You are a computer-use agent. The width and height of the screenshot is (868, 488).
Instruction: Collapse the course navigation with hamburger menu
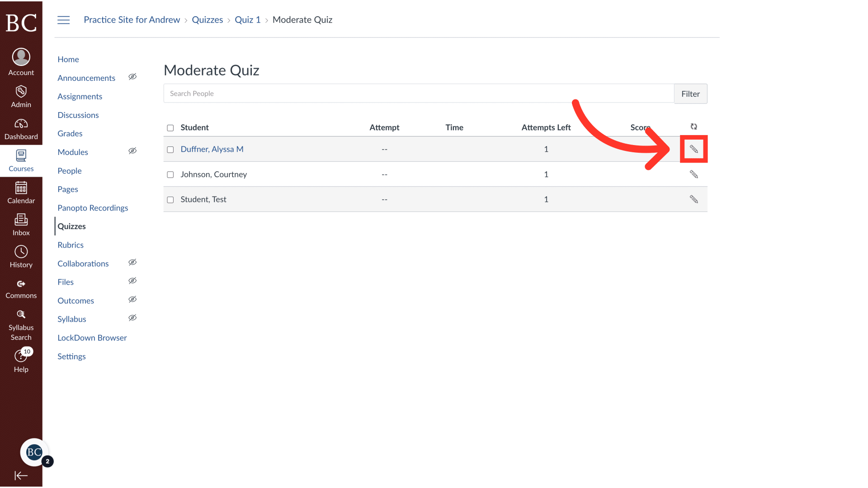coord(63,20)
